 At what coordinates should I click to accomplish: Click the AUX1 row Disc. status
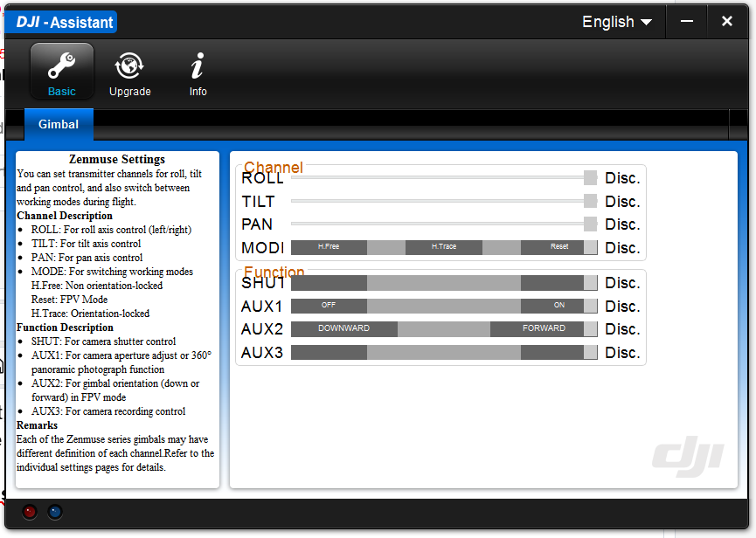622,307
